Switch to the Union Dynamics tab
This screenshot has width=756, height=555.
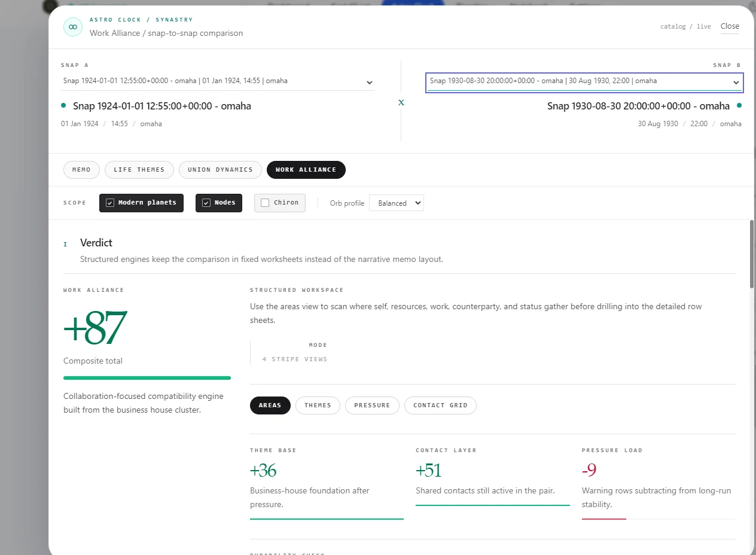tap(220, 170)
